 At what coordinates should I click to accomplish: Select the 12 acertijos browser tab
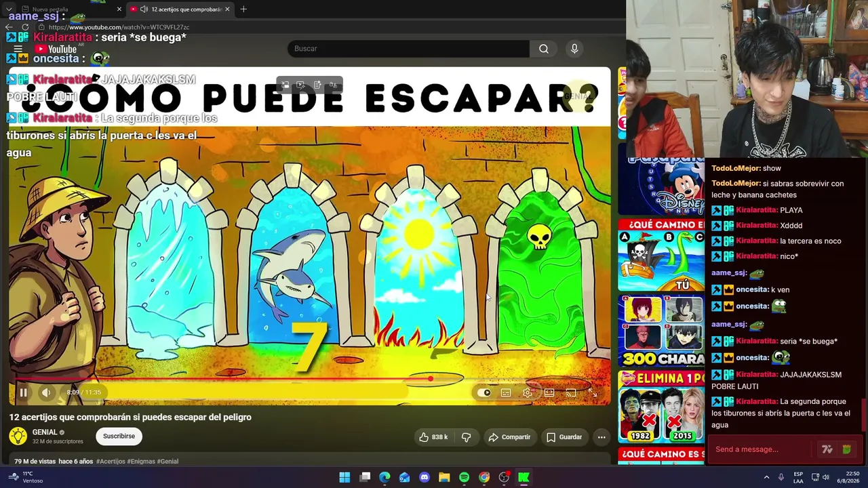coord(180,9)
